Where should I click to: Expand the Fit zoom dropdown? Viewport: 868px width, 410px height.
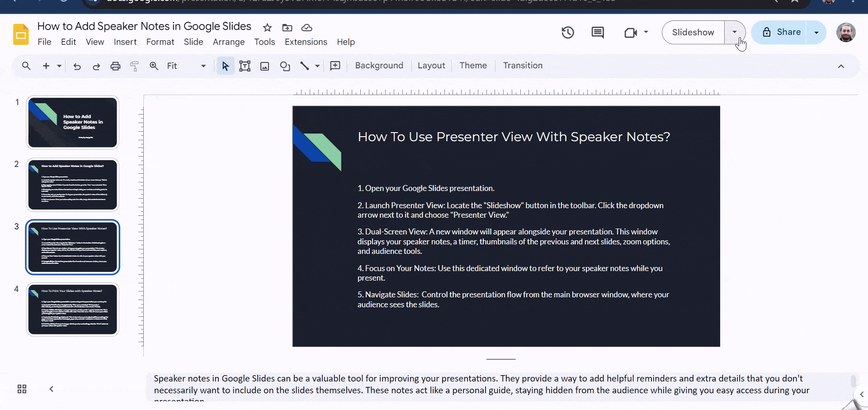[203, 66]
